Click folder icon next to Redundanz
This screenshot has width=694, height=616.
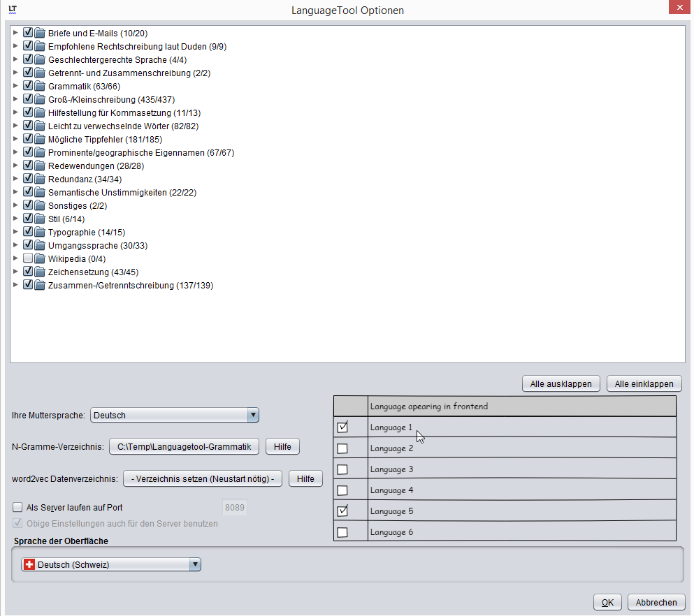[40, 179]
